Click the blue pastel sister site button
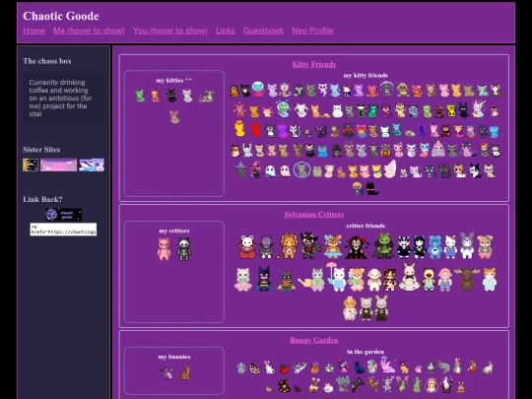Viewport: 532px width, 399px height. (x=92, y=165)
